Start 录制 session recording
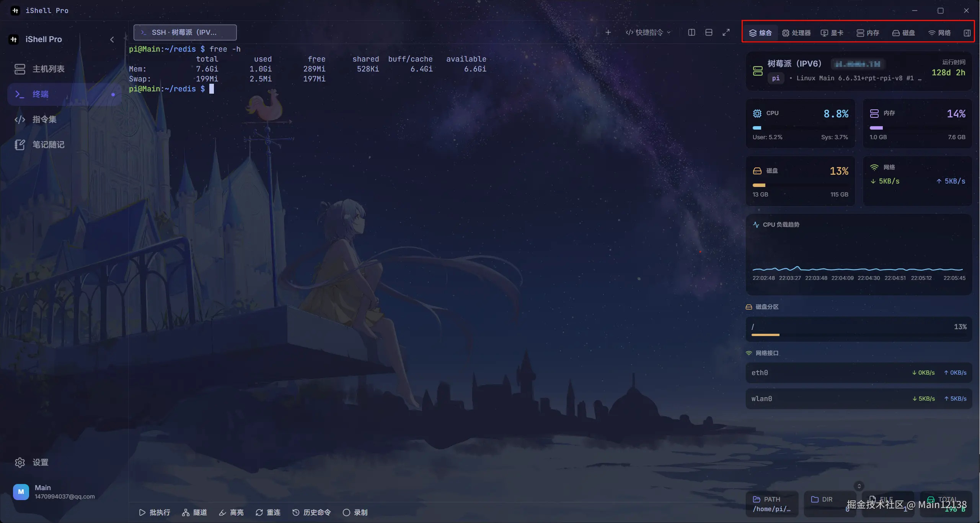Screen dimensions: 980x523 click(355, 512)
